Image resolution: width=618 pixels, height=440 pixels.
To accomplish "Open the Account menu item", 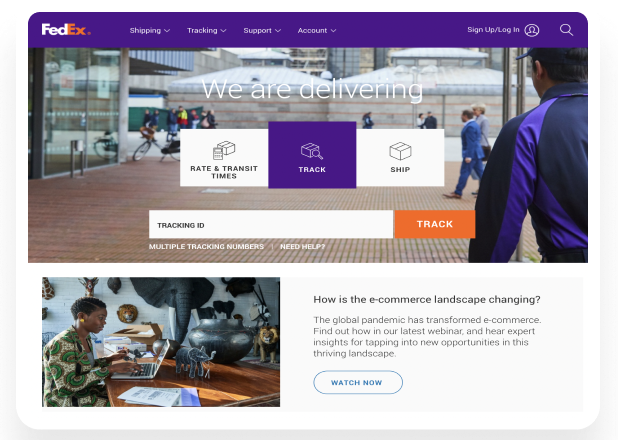I will 312,30.
